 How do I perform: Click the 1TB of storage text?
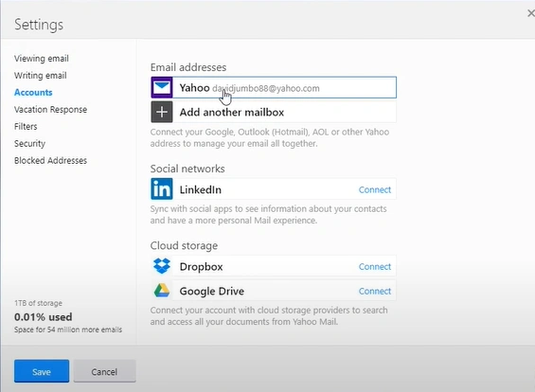(38, 303)
